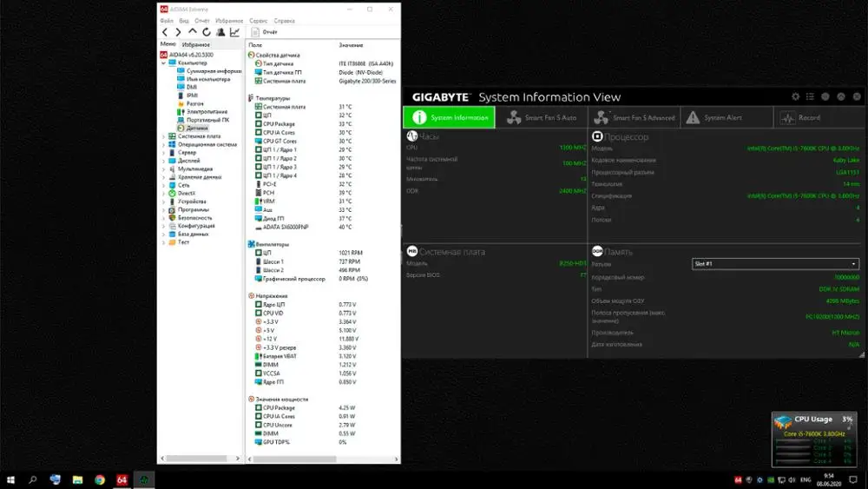
Task: Click the red AIDA64 tray icon
Action: coord(738,479)
